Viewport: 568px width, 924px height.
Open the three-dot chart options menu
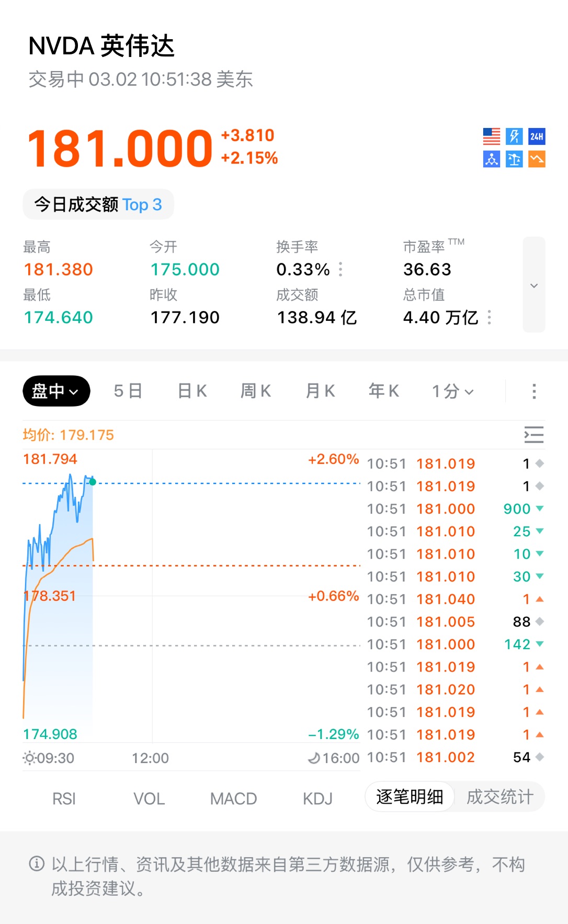(534, 391)
